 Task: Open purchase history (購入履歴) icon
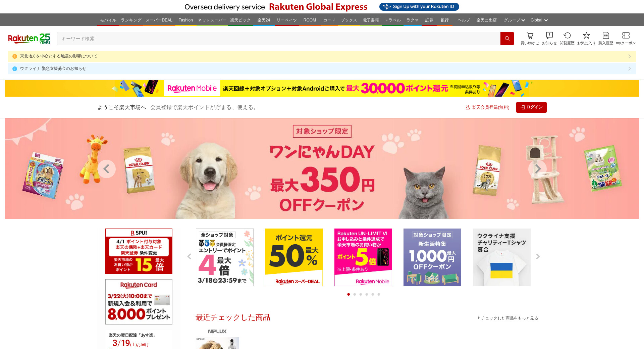click(x=606, y=38)
